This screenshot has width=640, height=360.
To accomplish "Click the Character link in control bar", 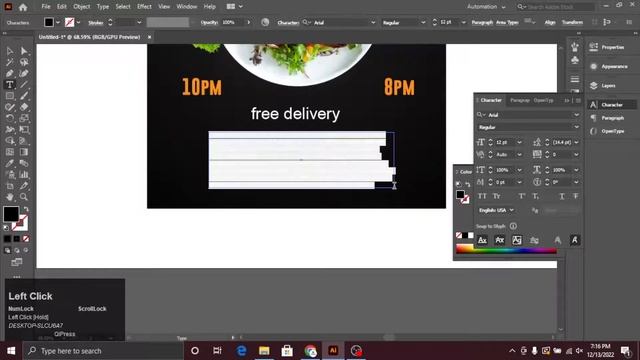I will pos(288,22).
